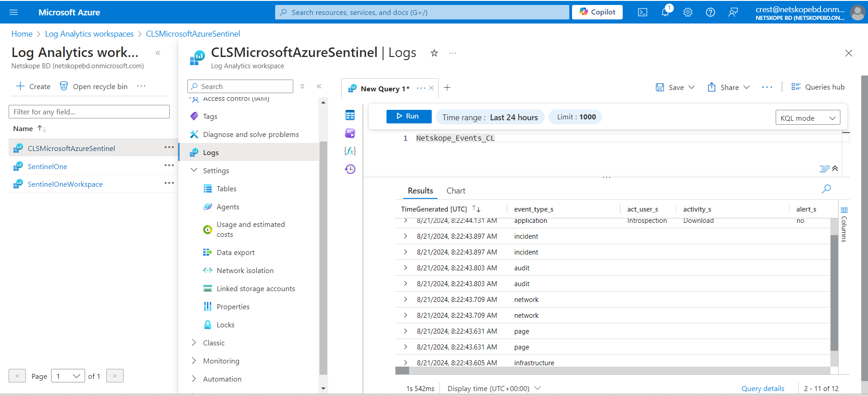This screenshot has height=396, width=868.
Task: Add a new query tab with plus
Action: pos(447,88)
